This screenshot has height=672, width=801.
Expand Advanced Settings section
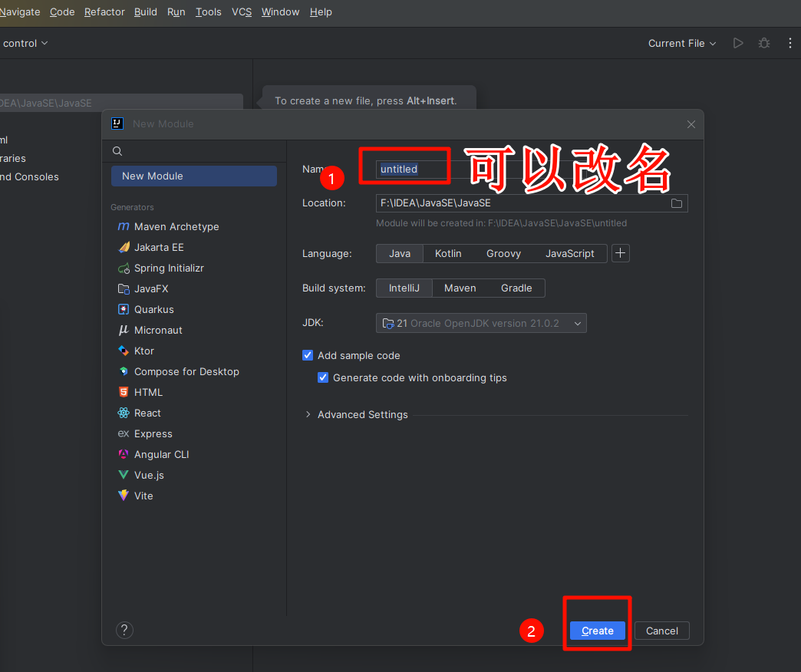(308, 415)
